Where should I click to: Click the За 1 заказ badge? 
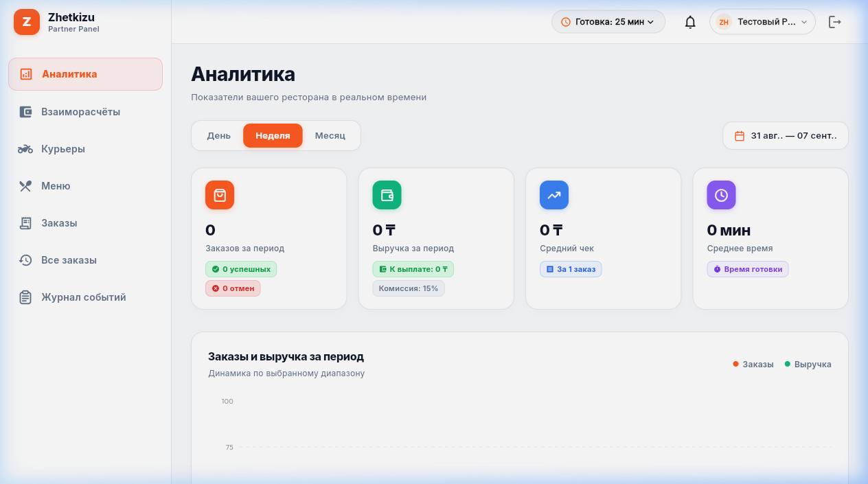click(x=571, y=269)
